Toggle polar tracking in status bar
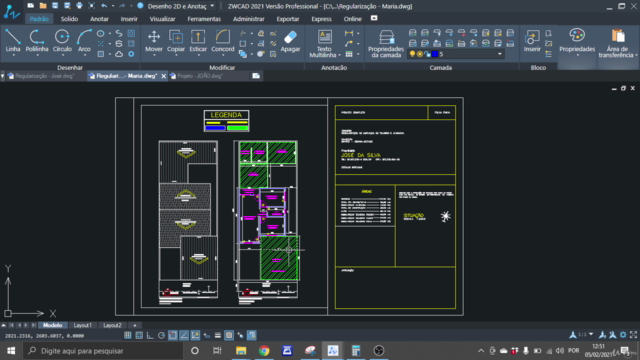This screenshot has width=640, height=360. point(161,336)
